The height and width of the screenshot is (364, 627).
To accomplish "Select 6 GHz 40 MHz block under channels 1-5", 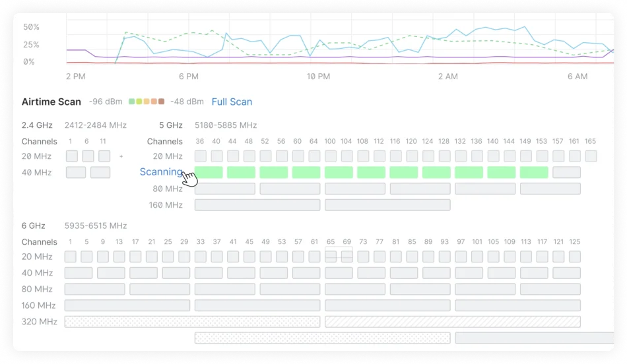I will tap(79, 273).
